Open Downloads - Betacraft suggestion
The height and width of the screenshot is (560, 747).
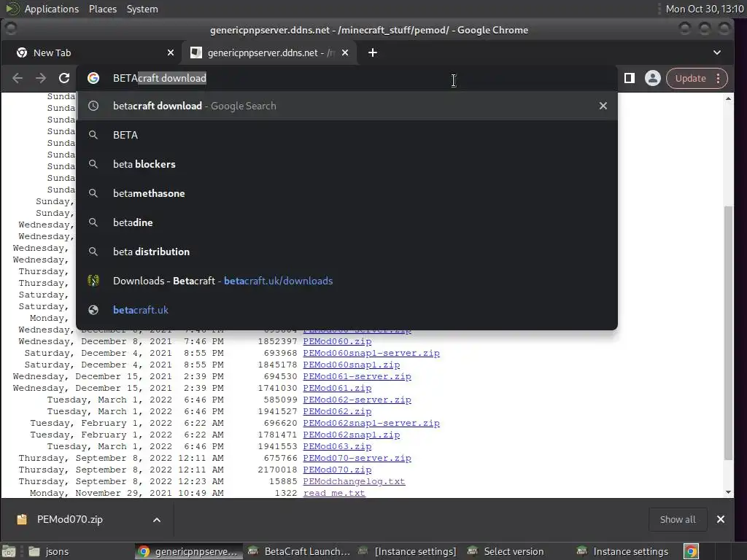point(347,281)
